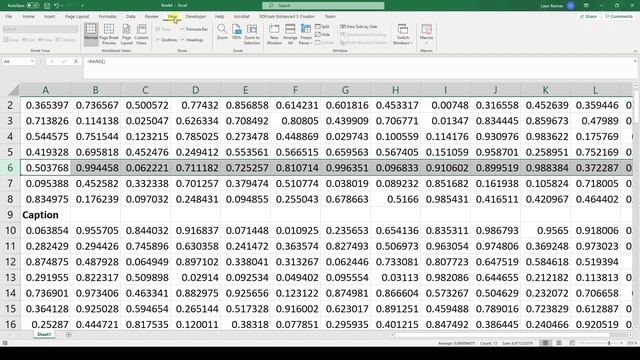Viewport: 640px width, 360px height.
Task: Adjust the zoom slider in status bar
Action: [609, 343]
